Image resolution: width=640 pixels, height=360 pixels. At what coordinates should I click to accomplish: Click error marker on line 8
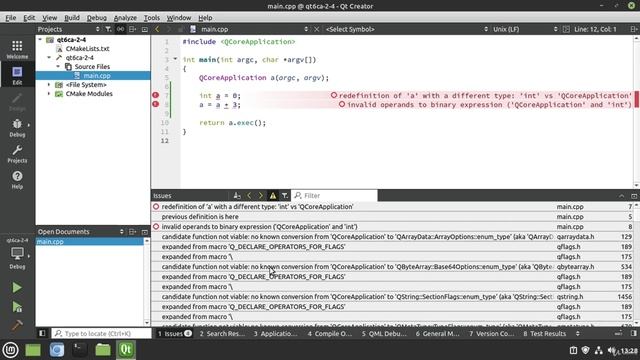(156, 104)
